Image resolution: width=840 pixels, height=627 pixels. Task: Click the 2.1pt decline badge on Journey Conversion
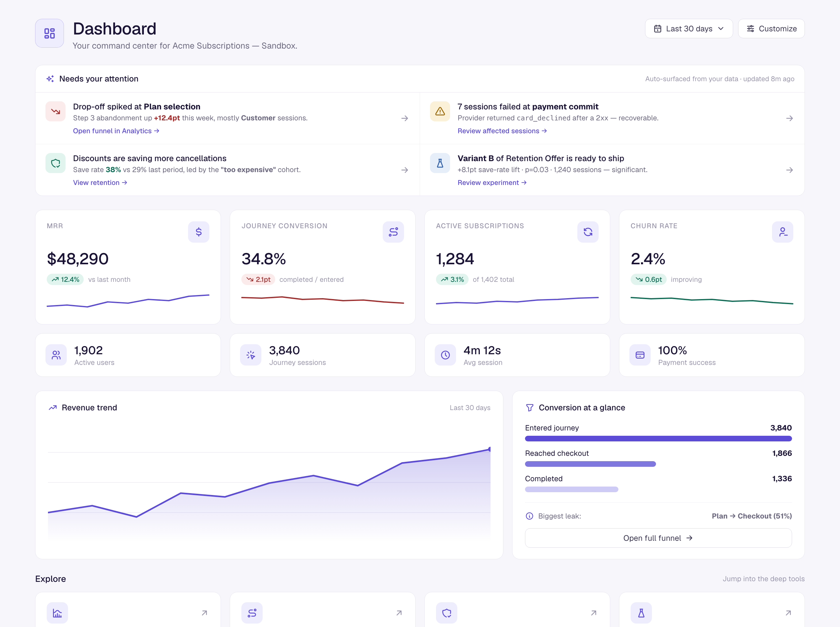coord(258,279)
